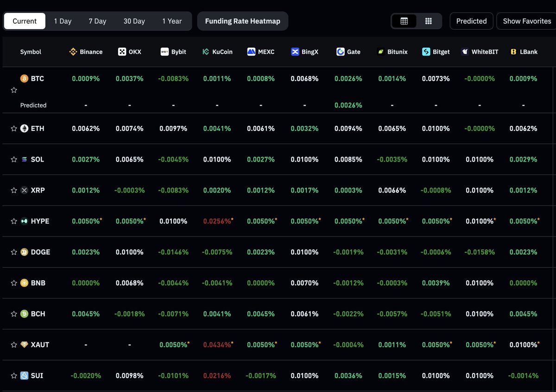556x392 pixels.
Task: Click WhiteBIT DOGE rate -0.0158%
Action: (480, 252)
